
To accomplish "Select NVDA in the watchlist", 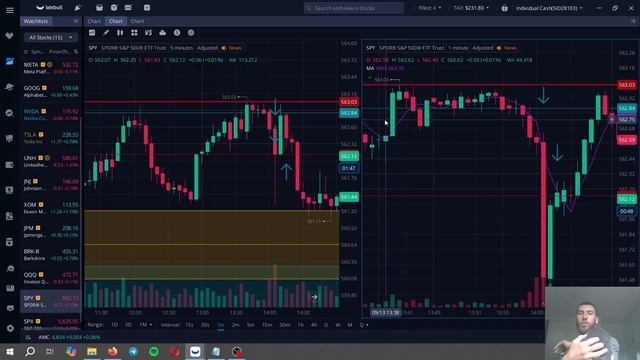I will (x=51, y=114).
